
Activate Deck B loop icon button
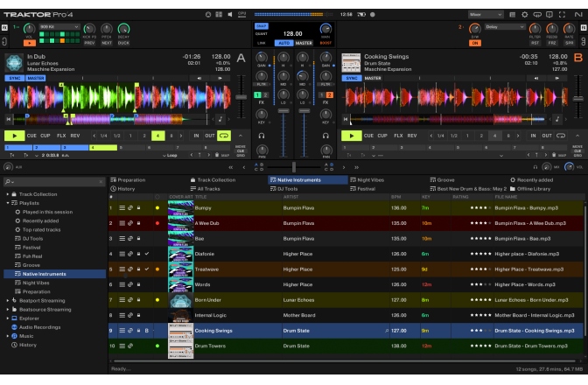point(561,136)
